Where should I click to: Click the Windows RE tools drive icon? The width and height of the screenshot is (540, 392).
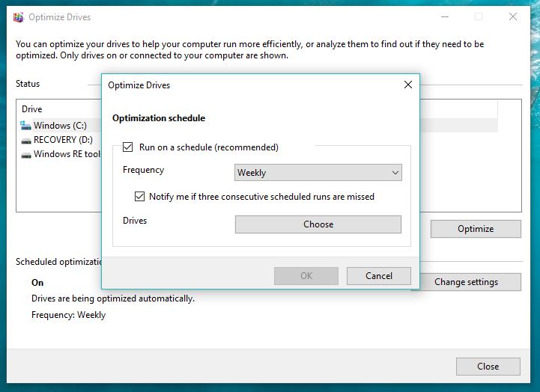tap(26, 155)
